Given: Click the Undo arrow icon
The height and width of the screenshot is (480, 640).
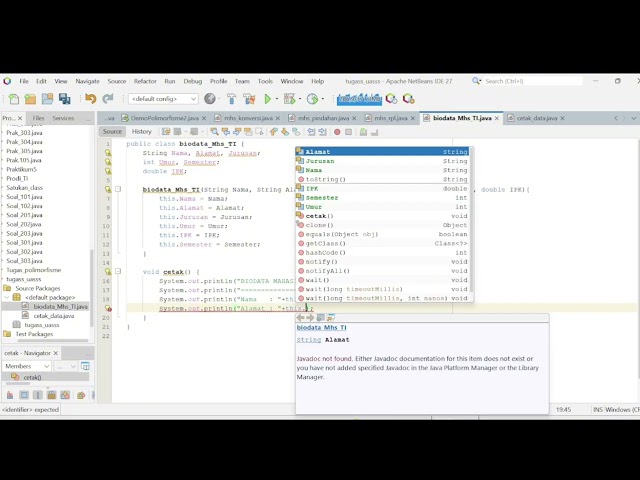Looking at the screenshot, I should pyautogui.click(x=90, y=99).
